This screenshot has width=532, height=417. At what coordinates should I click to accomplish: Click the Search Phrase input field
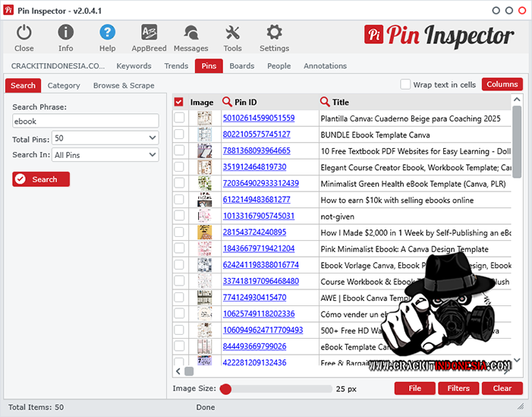pos(85,121)
